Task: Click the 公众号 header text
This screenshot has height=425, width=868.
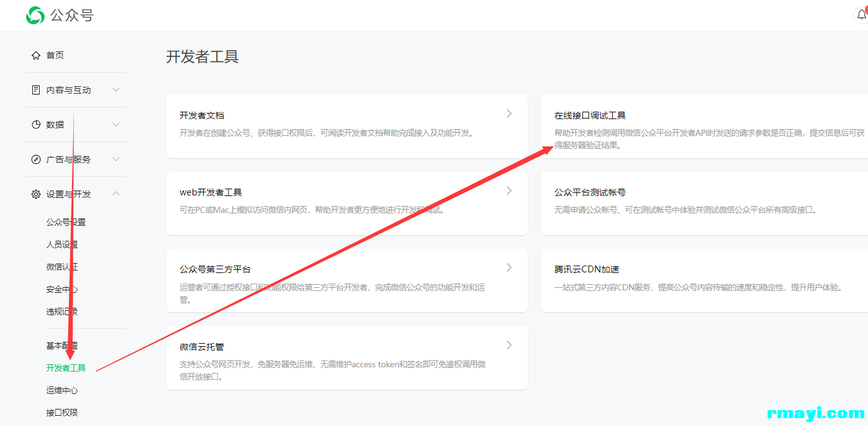Action: [72, 16]
